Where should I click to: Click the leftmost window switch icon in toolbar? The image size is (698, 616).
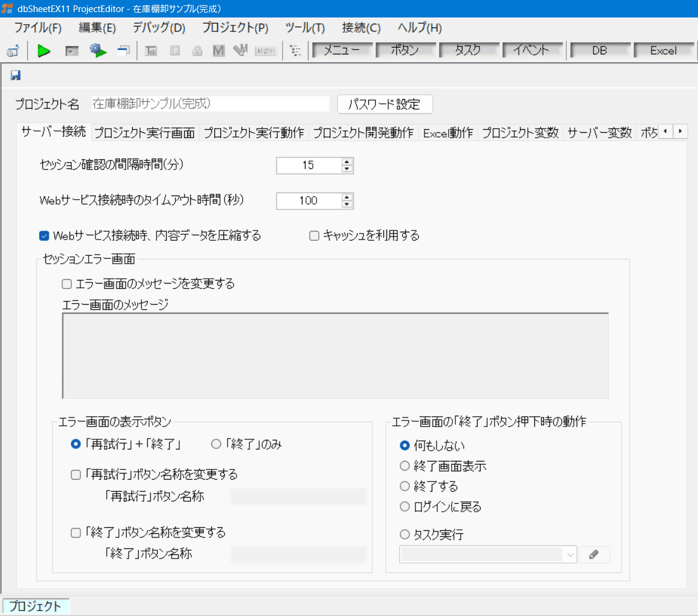[x=13, y=51]
